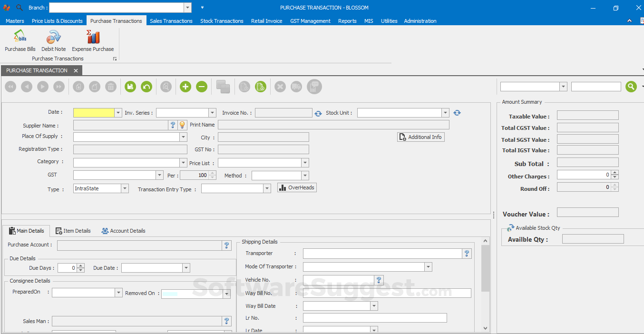Click the Way Bill No. input field
The width and height of the screenshot is (644, 334).
click(387, 293)
